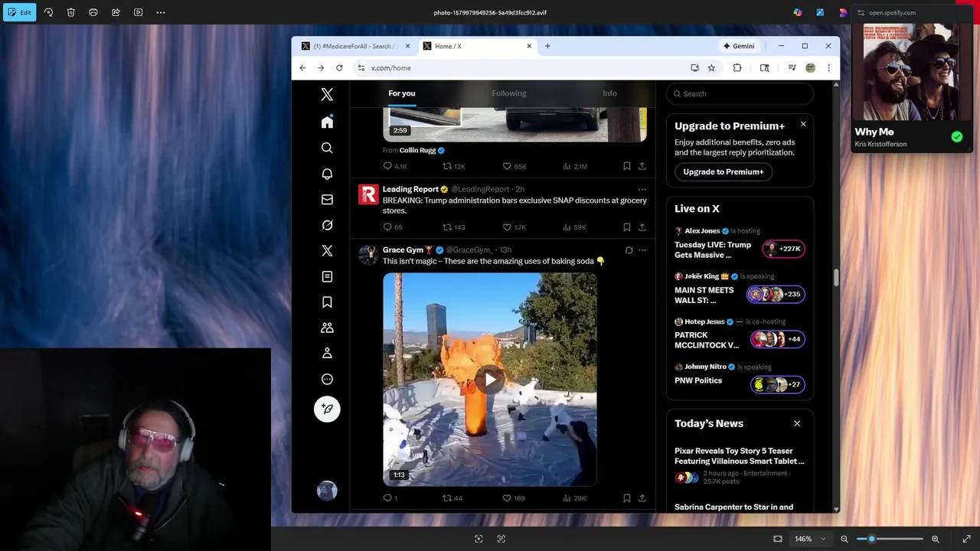Open the More circle icon in X sidebar
The image size is (980, 551).
click(x=327, y=379)
